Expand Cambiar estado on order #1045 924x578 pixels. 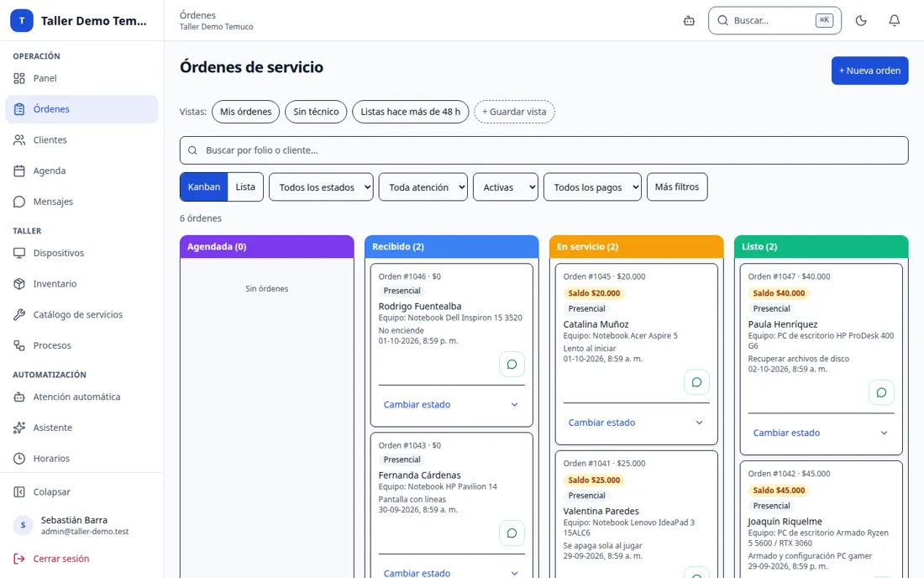pos(637,423)
